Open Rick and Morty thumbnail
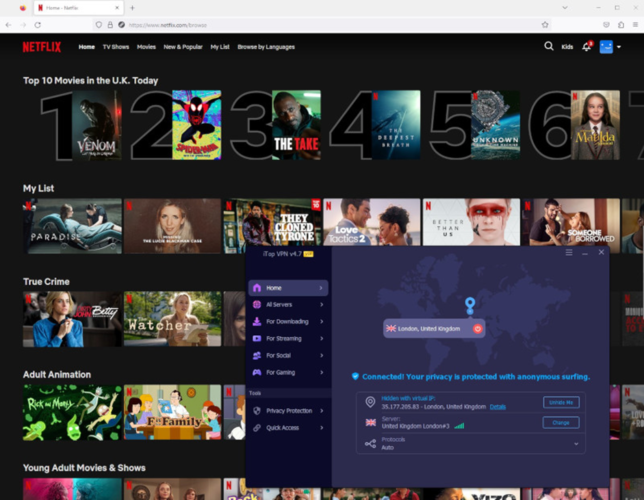The height and width of the screenshot is (500, 644). [x=72, y=412]
